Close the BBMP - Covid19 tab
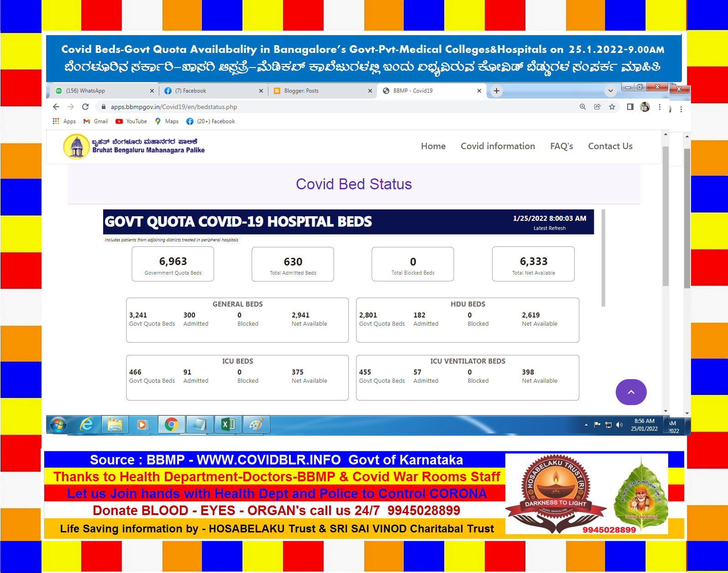Image resolution: width=728 pixels, height=573 pixels. click(479, 91)
